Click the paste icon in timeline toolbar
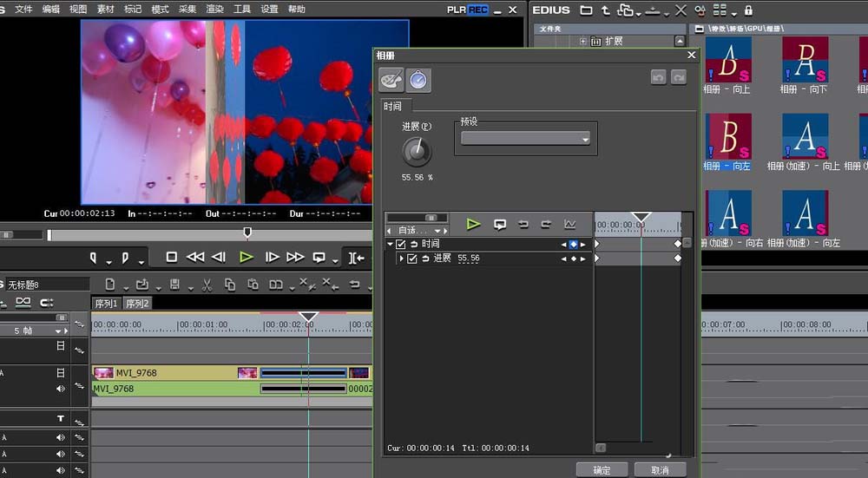 [253, 285]
